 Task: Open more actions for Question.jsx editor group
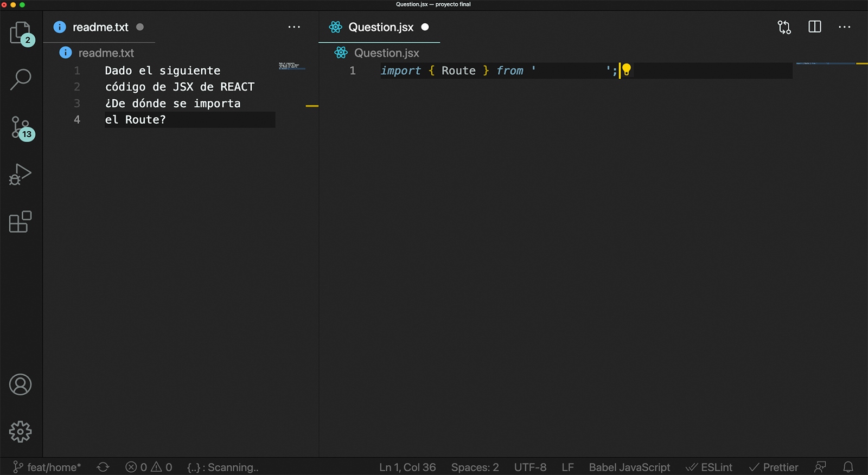[844, 27]
